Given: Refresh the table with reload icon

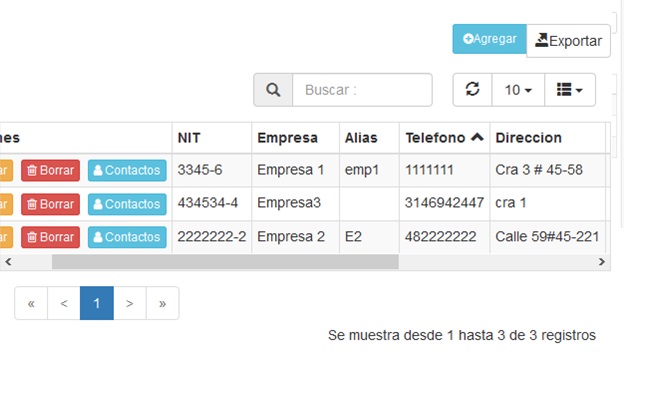Looking at the screenshot, I should click(472, 90).
